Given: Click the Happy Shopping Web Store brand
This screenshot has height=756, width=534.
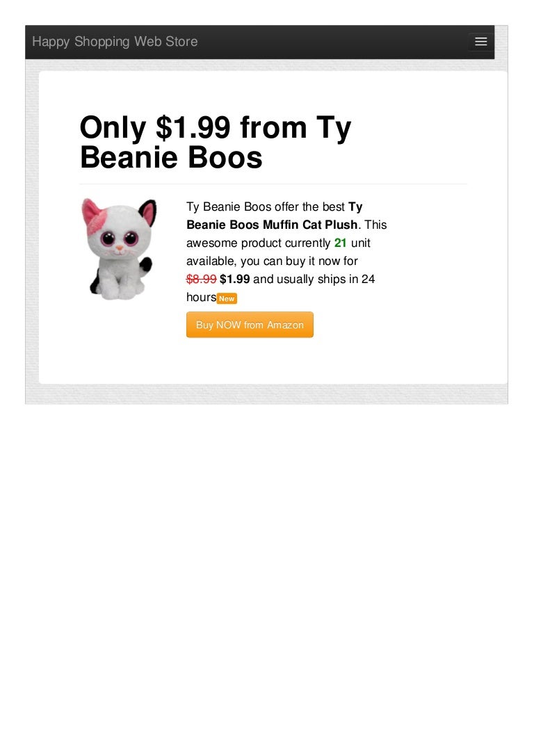Looking at the screenshot, I should [115, 42].
